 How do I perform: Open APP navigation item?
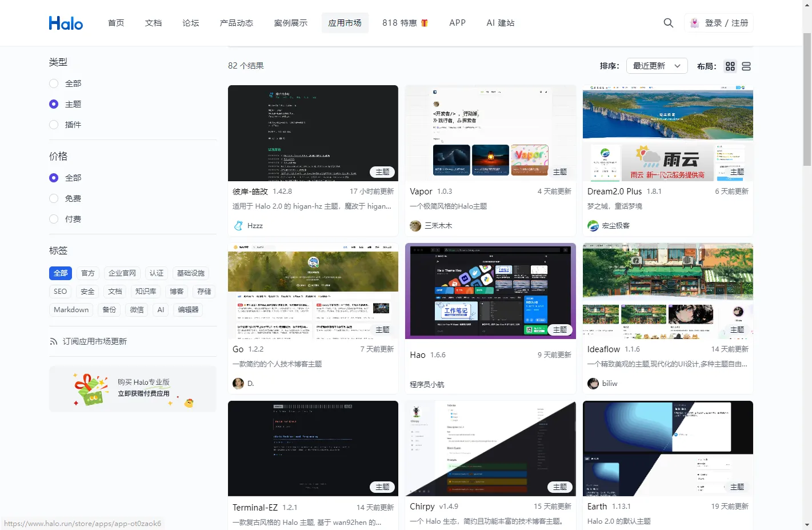(457, 23)
